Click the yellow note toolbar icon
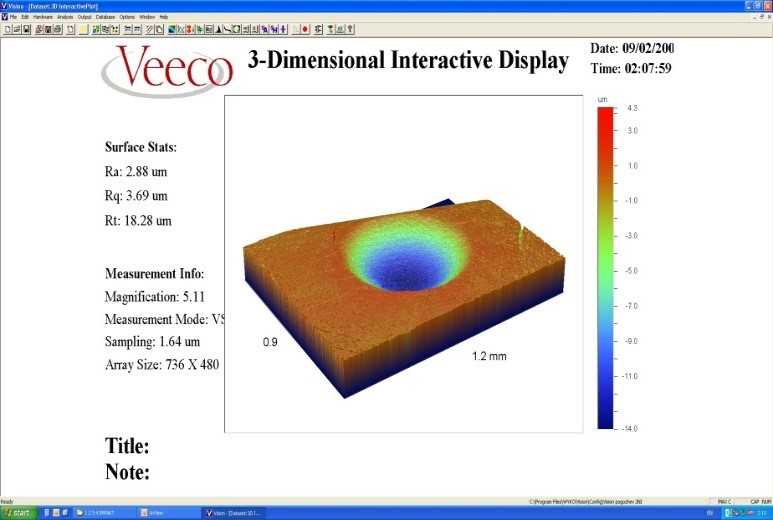Screen dimensions: 773x520 click(x=83, y=29)
